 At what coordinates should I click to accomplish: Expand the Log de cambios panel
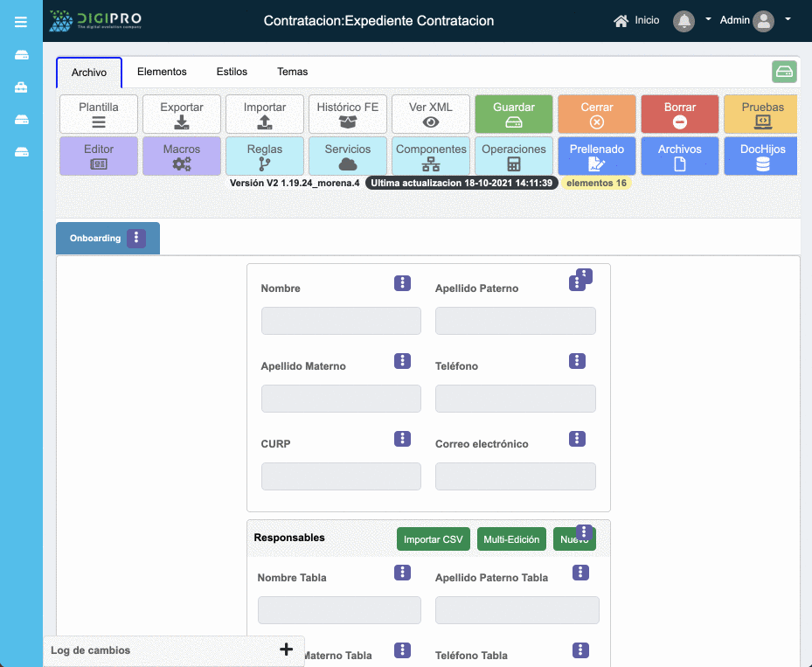coord(286,650)
